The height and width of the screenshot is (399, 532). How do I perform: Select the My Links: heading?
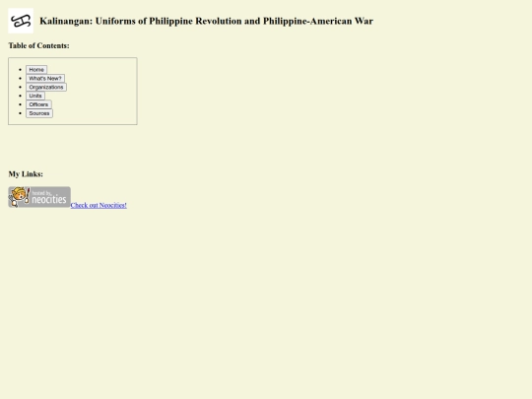pyautogui.click(x=26, y=174)
